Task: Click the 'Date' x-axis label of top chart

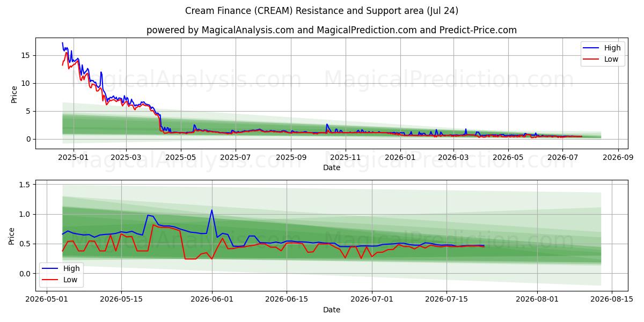Action: [332, 167]
